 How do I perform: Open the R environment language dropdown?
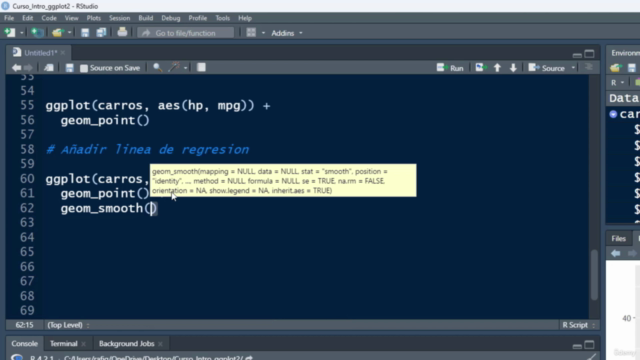point(617,83)
